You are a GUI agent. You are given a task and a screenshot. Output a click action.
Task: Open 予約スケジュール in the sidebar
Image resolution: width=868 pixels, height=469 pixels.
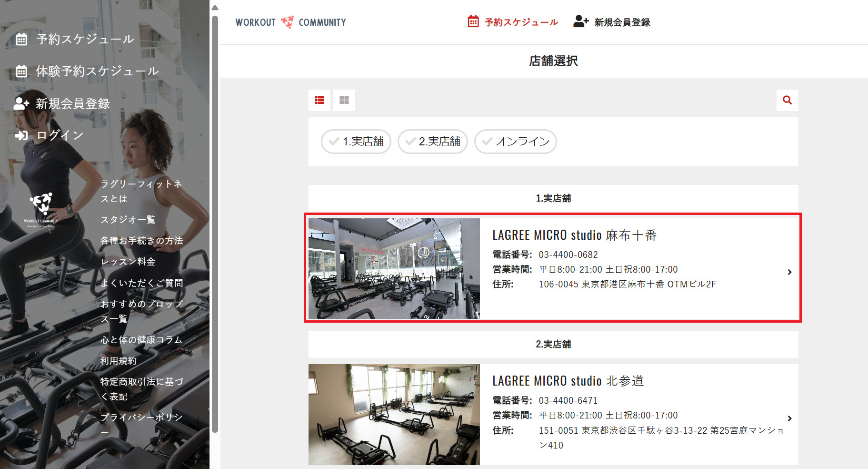tap(85, 39)
